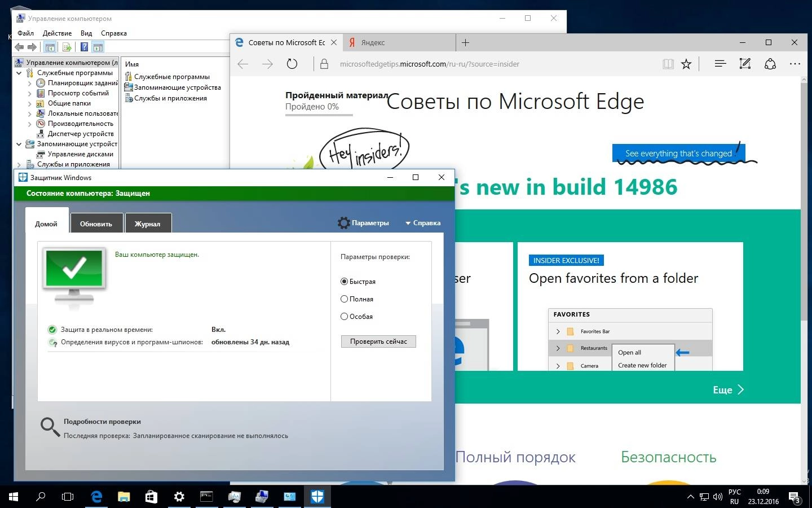Expand Локальные пользователи node

pyautogui.click(x=29, y=113)
